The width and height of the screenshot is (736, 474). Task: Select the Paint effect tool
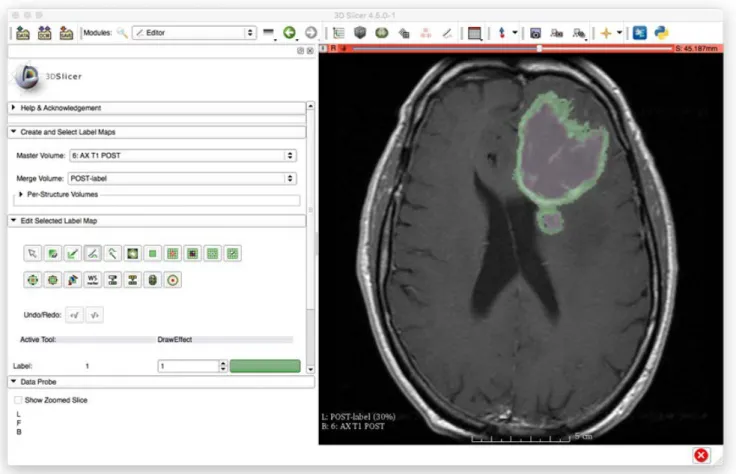tap(73, 253)
